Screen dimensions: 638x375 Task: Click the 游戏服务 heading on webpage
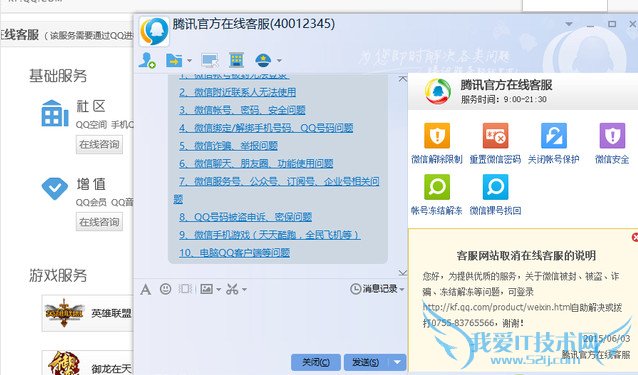[x=58, y=276]
